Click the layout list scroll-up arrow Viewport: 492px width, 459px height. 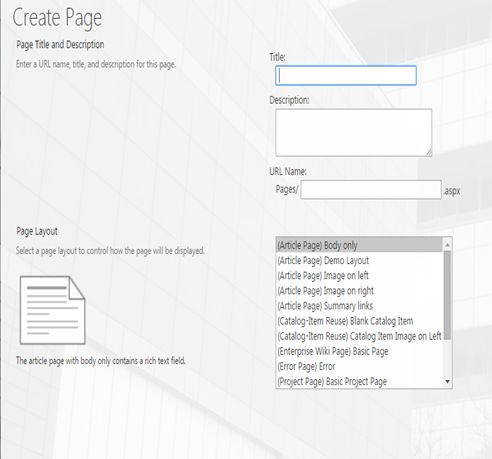pos(448,245)
